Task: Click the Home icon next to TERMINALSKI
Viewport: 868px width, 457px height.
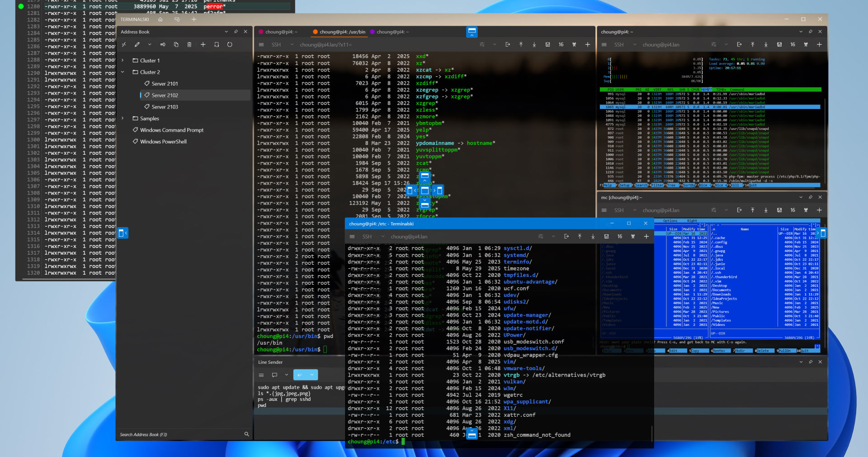Action: click(160, 19)
